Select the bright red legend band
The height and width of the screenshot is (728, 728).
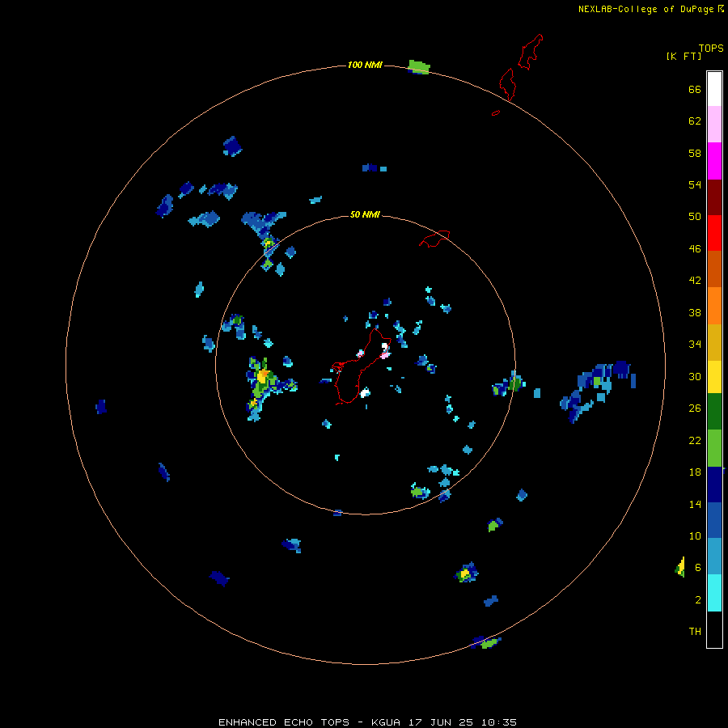[714, 233]
